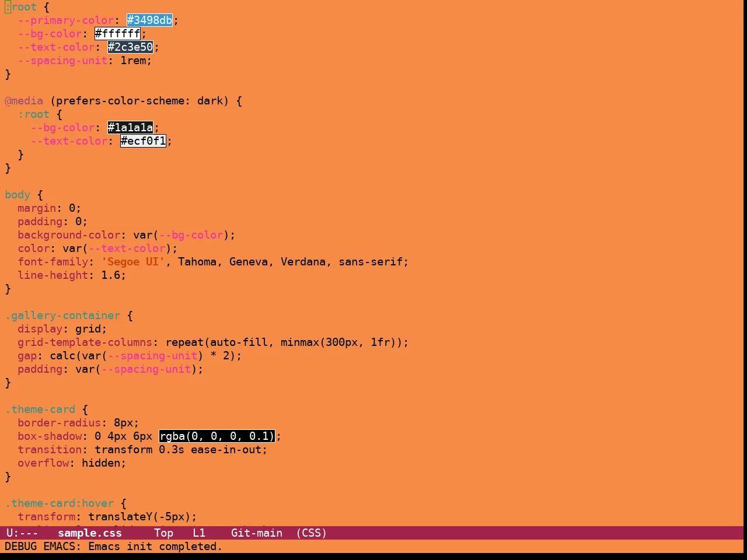The width and height of the screenshot is (747, 560).
Task: Click the #ecf0f1 color value
Action: 143,141
